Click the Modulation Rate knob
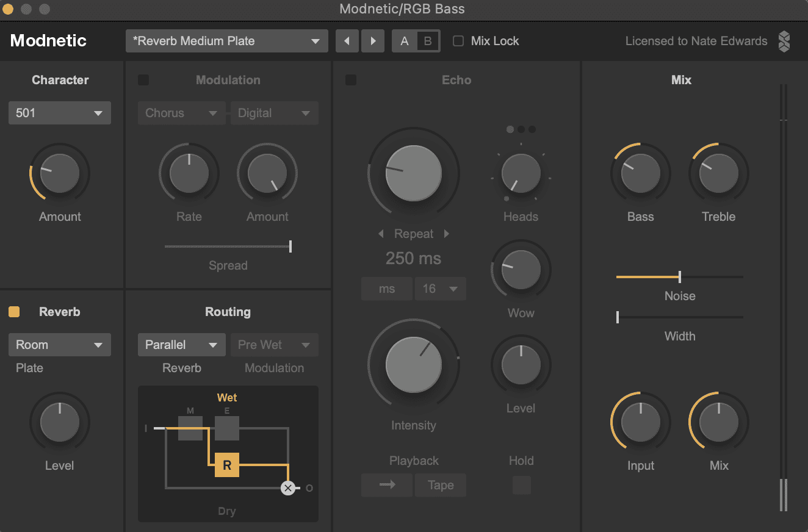The image size is (808, 532). [x=189, y=173]
